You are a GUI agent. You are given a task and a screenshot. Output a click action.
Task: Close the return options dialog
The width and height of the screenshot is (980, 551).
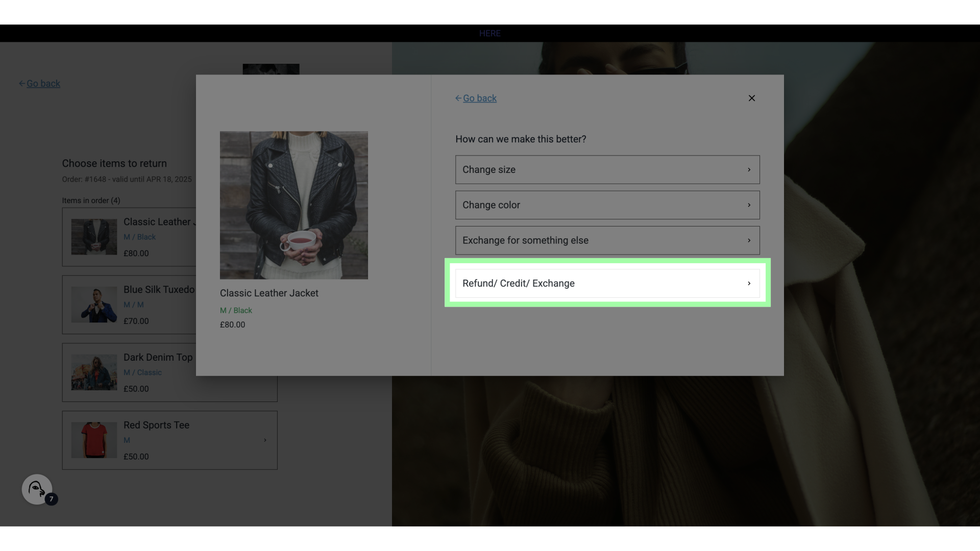point(751,98)
